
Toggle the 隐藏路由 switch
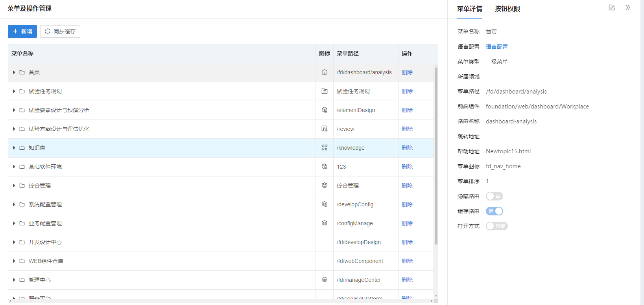tap(495, 196)
